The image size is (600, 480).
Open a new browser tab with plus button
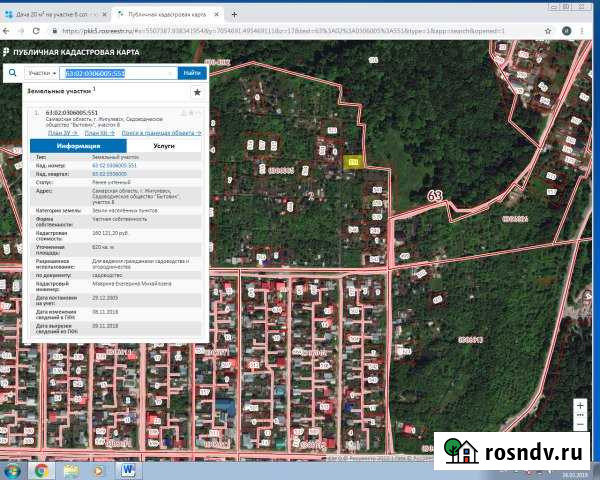233,17
